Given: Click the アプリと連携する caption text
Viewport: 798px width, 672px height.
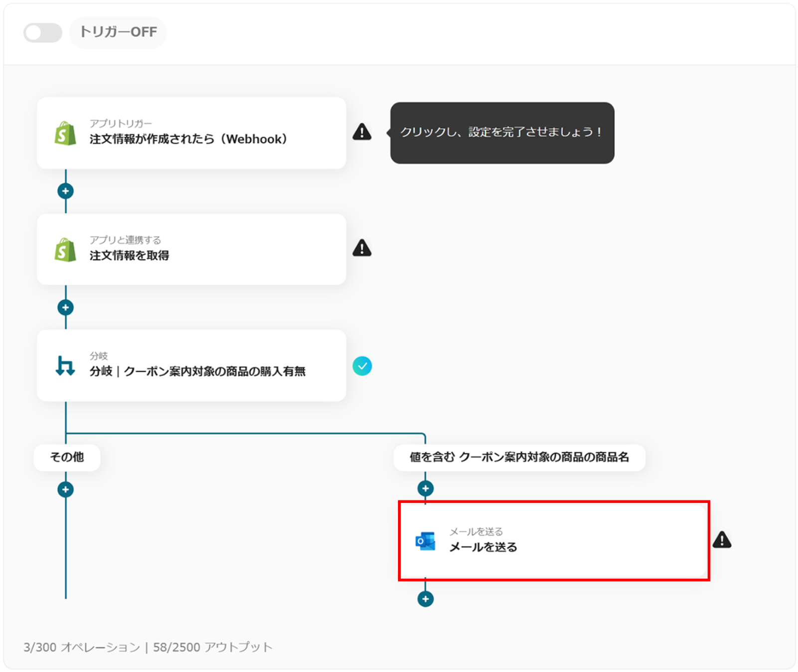Looking at the screenshot, I should coord(125,240).
